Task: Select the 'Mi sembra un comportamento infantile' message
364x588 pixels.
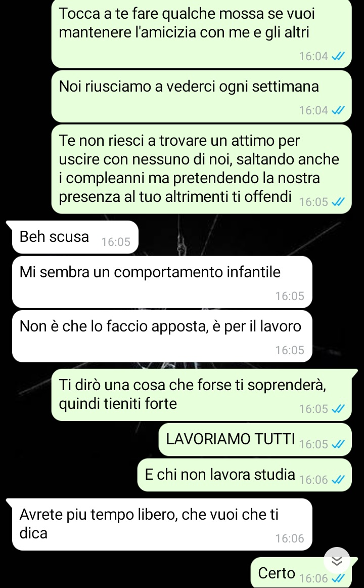Action: tap(162, 282)
